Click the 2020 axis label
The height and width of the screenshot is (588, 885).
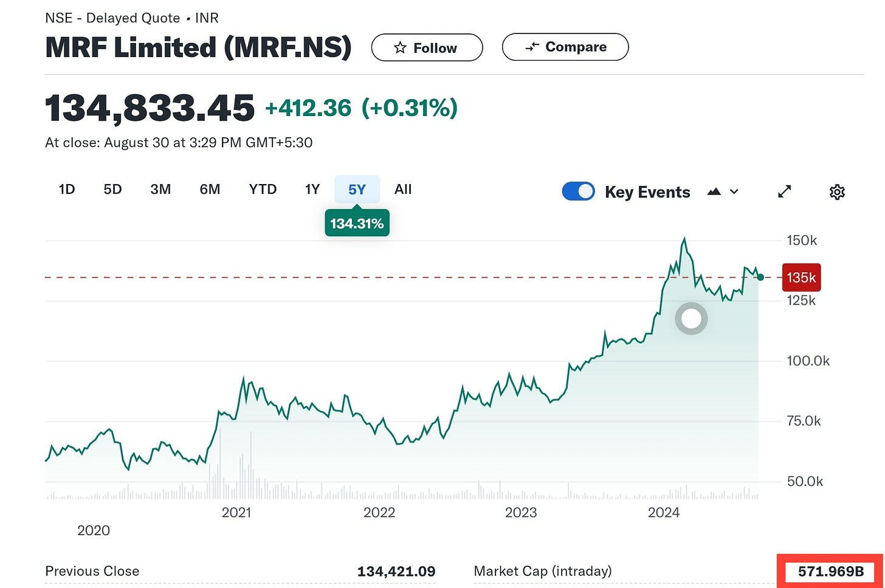(94, 531)
